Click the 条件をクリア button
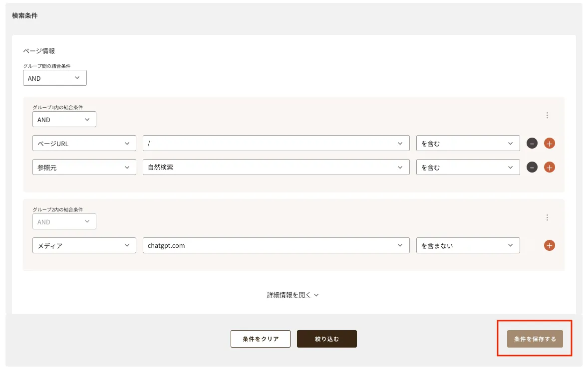Image resolution: width=588 pixels, height=375 pixels. point(261,339)
